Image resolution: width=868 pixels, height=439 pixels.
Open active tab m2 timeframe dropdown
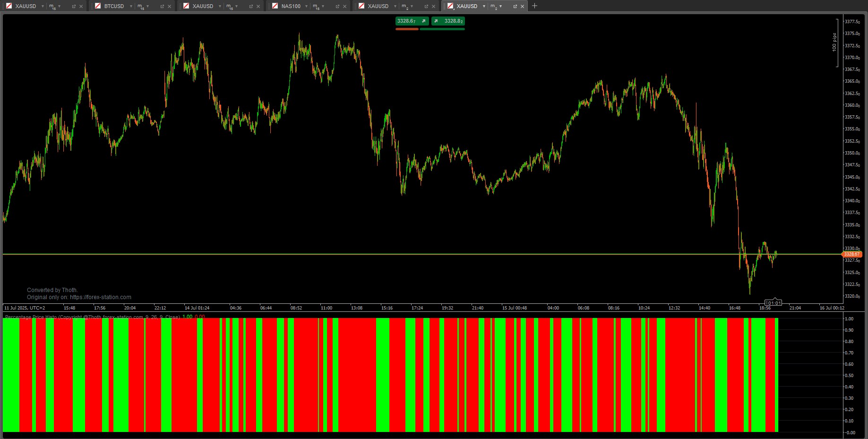click(501, 6)
